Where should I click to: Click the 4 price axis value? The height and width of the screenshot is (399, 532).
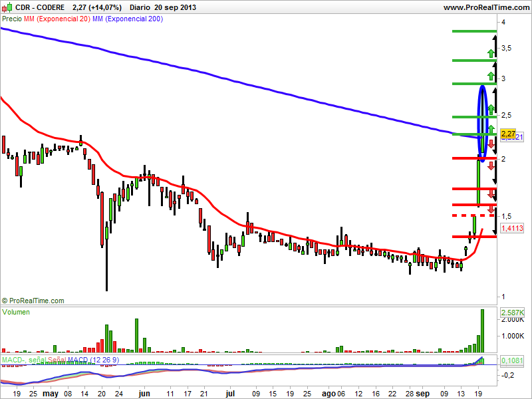tap(503, 22)
